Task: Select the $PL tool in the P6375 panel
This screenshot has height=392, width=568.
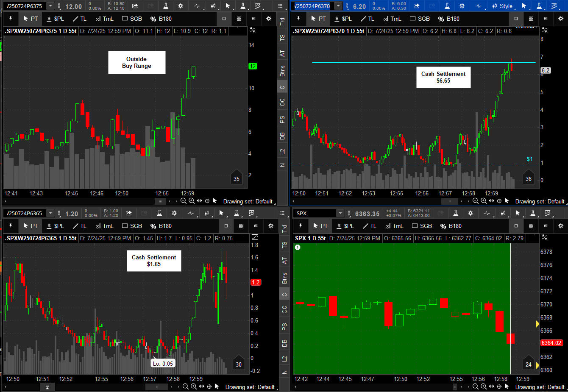Action: click(55, 19)
